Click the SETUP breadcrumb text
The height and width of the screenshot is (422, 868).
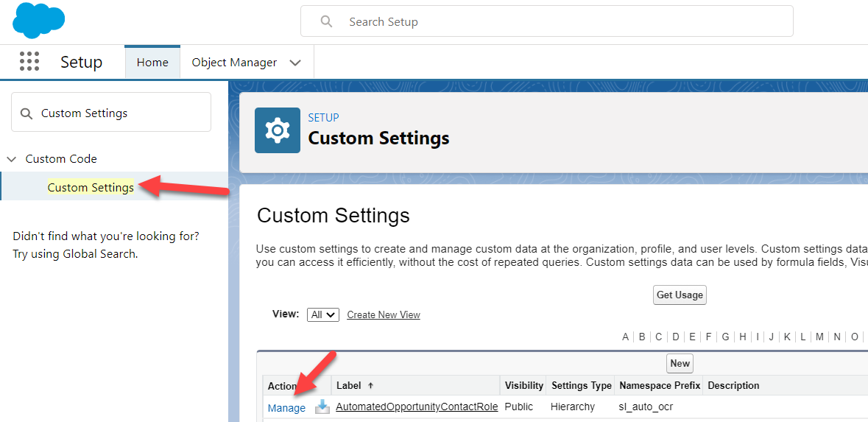coord(323,117)
